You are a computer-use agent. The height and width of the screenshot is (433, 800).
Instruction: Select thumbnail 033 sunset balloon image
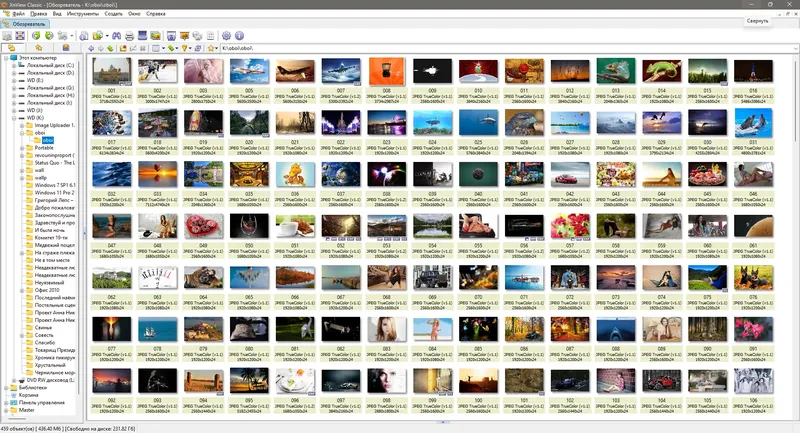point(158,175)
